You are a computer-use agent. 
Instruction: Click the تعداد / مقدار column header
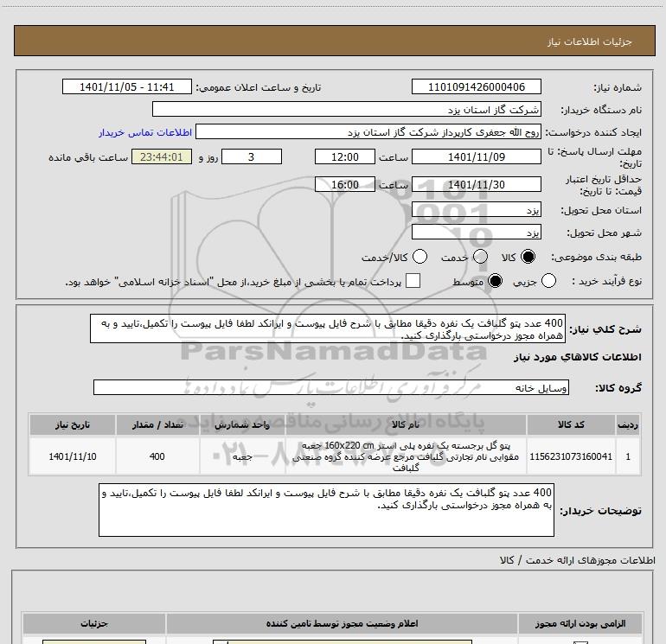tap(157, 424)
